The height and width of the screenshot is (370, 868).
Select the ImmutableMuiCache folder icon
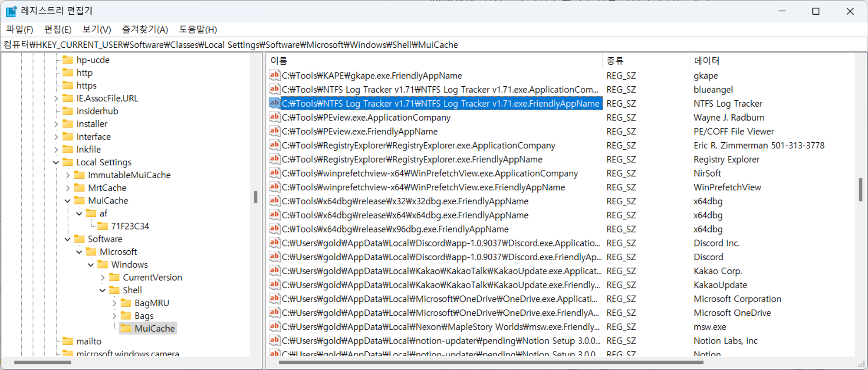(x=79, y=175)
